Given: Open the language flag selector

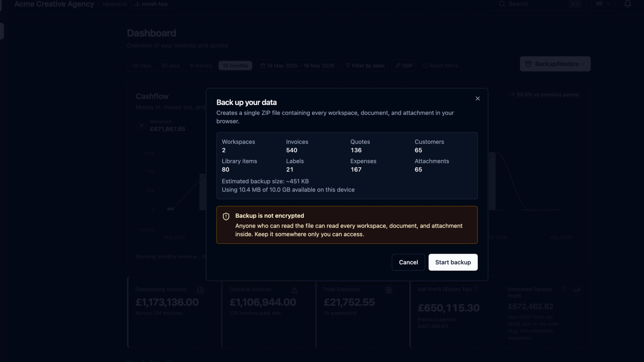Looking at the screenshot, I should coord(603,4).
